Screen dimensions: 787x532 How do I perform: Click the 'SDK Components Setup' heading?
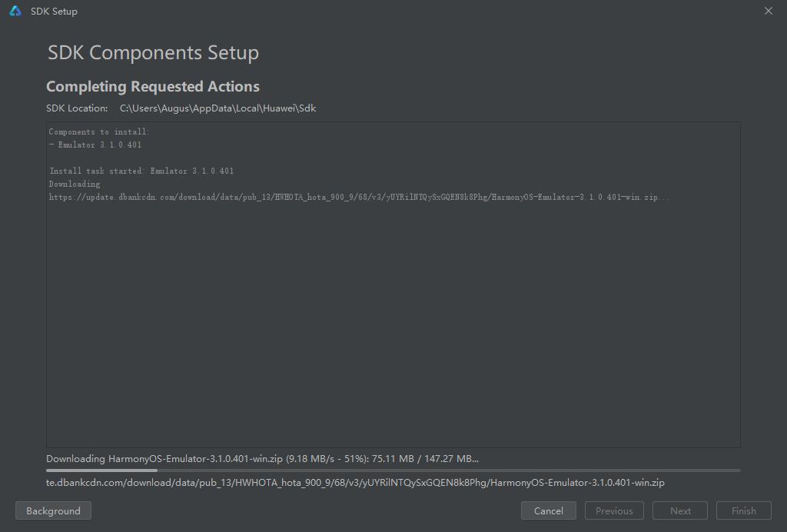coord(153,53)
